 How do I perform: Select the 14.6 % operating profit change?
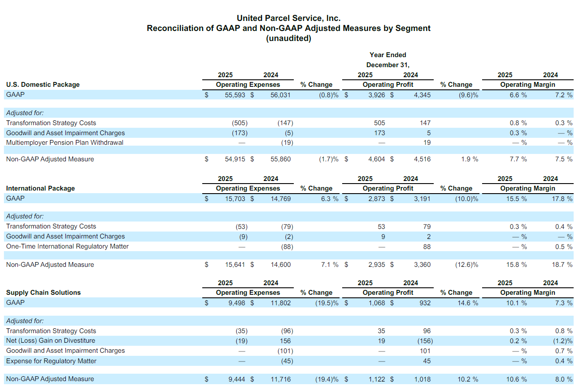(x=468, y=303)
